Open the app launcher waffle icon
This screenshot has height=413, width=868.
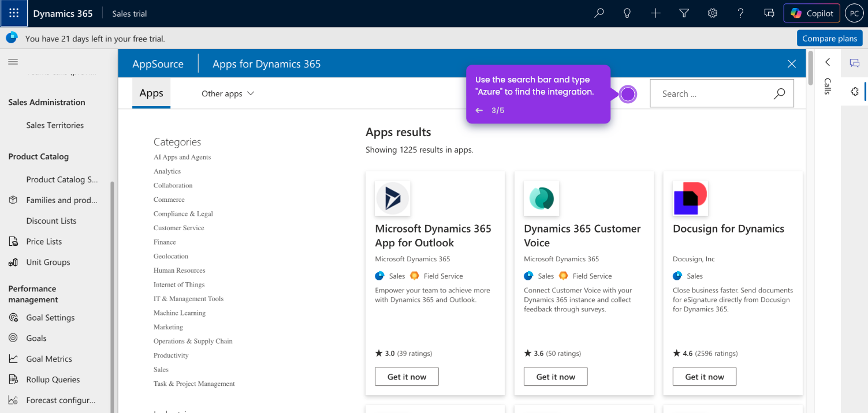[14, 13]
